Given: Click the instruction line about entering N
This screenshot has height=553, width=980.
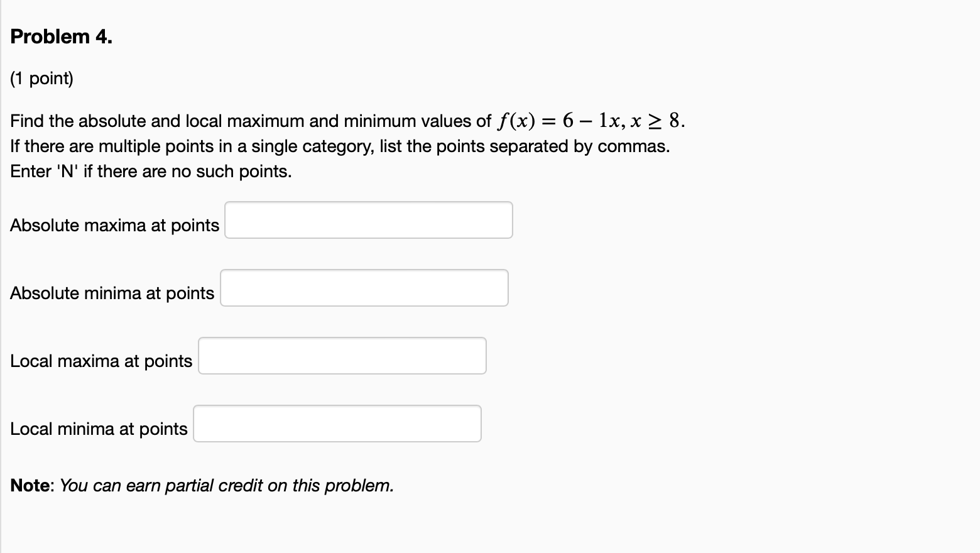Looking at the screenshot, I should (x=150, y=171).
